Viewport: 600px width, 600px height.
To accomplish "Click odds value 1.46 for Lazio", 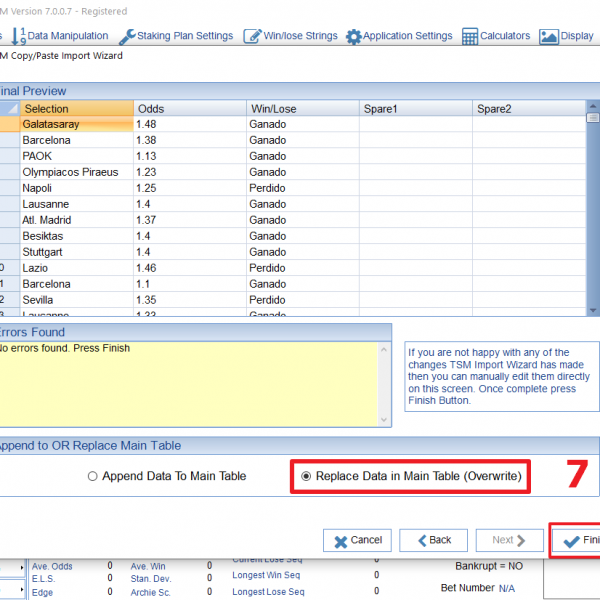I will (190, 268).
